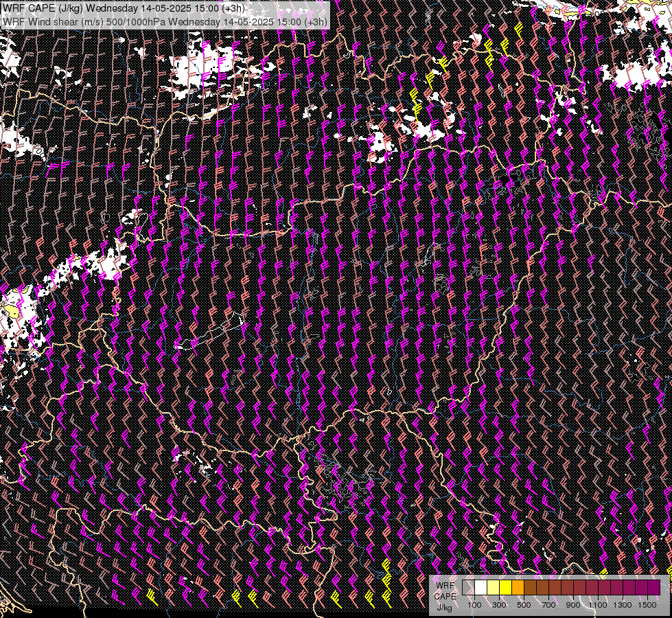Select the gray first CAPE legend swatch
The height and width of the screenshot is (618, 672).
tap(468, 588)
